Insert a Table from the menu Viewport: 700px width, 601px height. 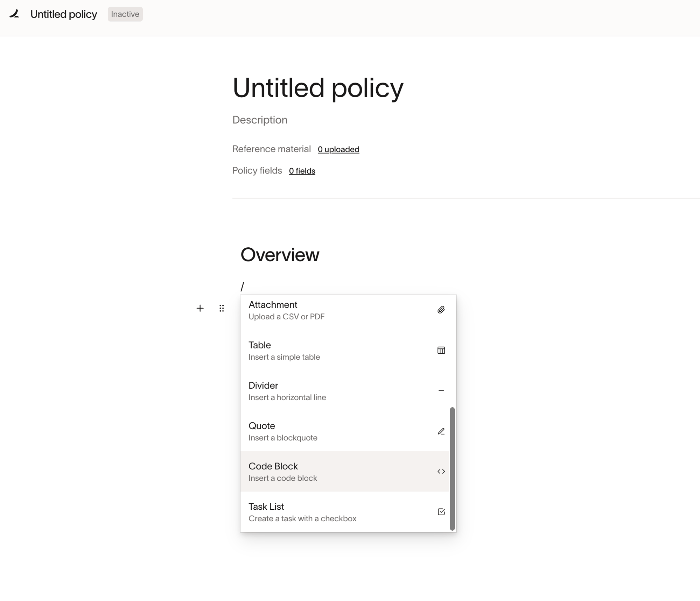(344, 351)
